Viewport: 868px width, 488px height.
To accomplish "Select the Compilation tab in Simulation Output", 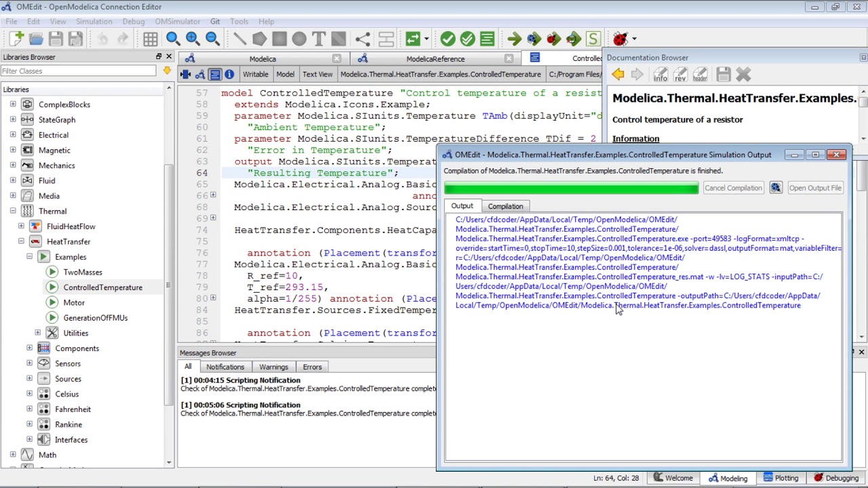I will [x=505, y=206].
